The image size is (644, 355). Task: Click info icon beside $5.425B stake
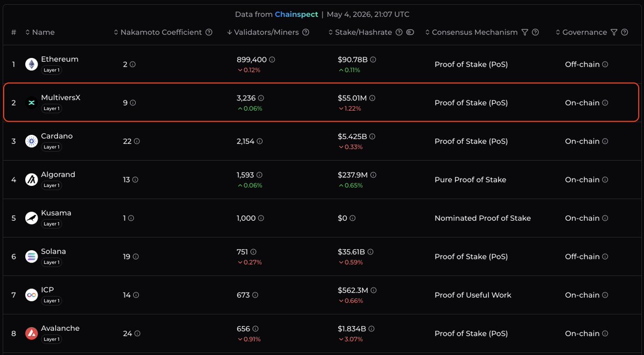point(372,136)
